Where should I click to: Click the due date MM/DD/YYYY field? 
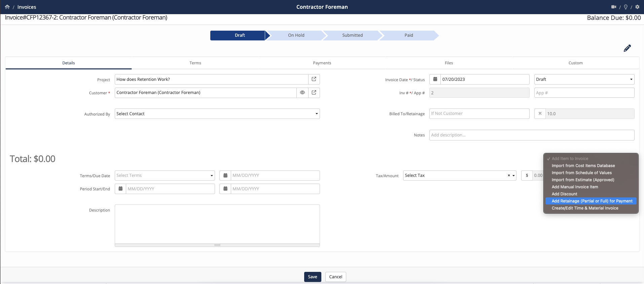(x=275, y=176)
